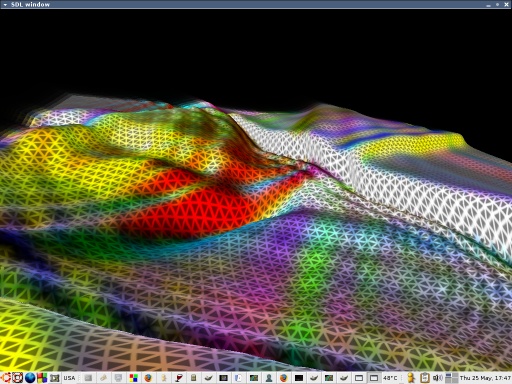The height and width of the screenshot is (384, 512).
Task: Switch desktops using the workspace pager
Action: pos(452,378)
